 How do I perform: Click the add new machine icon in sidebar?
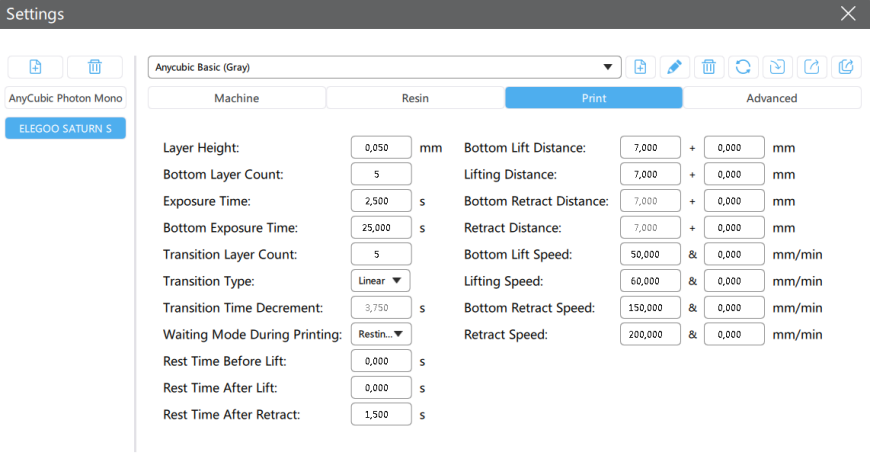point(35,67)
